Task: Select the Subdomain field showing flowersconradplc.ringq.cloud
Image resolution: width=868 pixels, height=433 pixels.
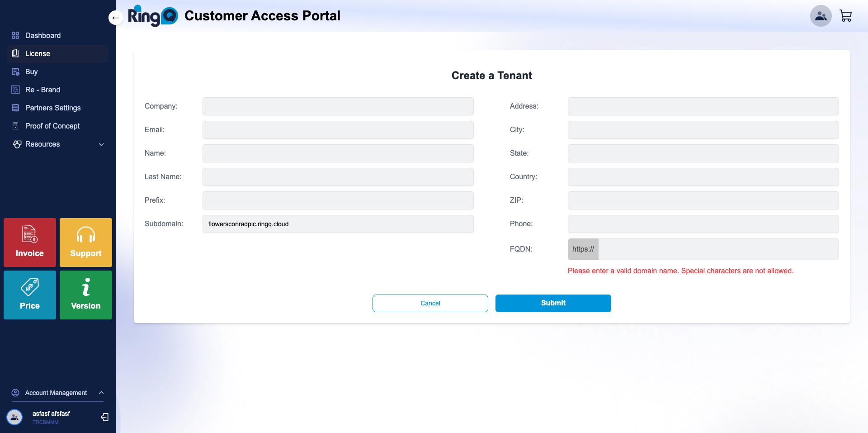Action: [x=338, y=224]
